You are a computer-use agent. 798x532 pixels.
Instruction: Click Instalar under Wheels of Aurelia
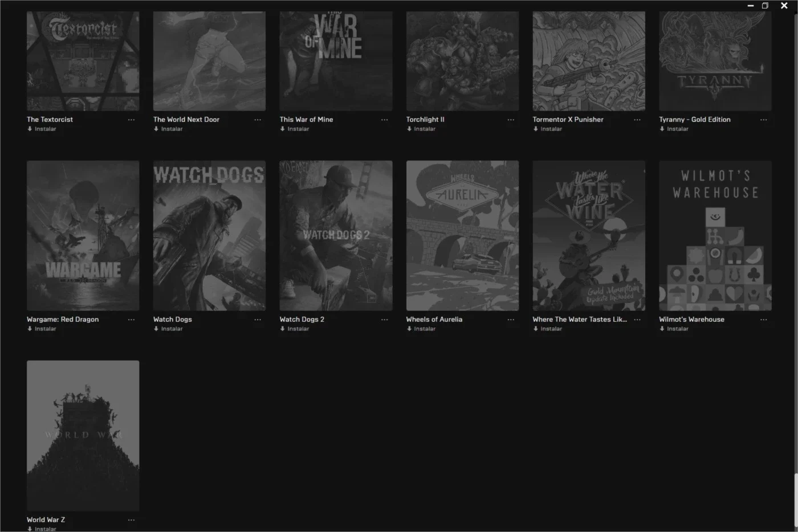[421, 329]
